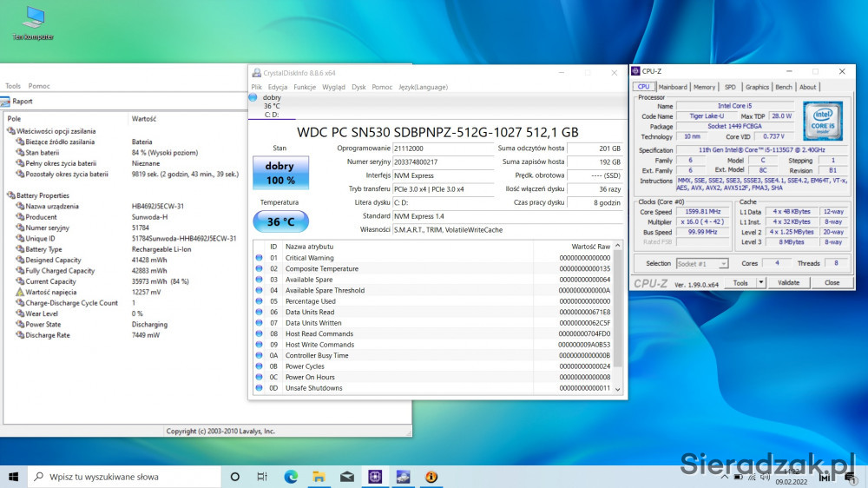This screenshot has height=488, width=868.
Task: Click the dobry 100 % health status box
Action: point(280,173)
